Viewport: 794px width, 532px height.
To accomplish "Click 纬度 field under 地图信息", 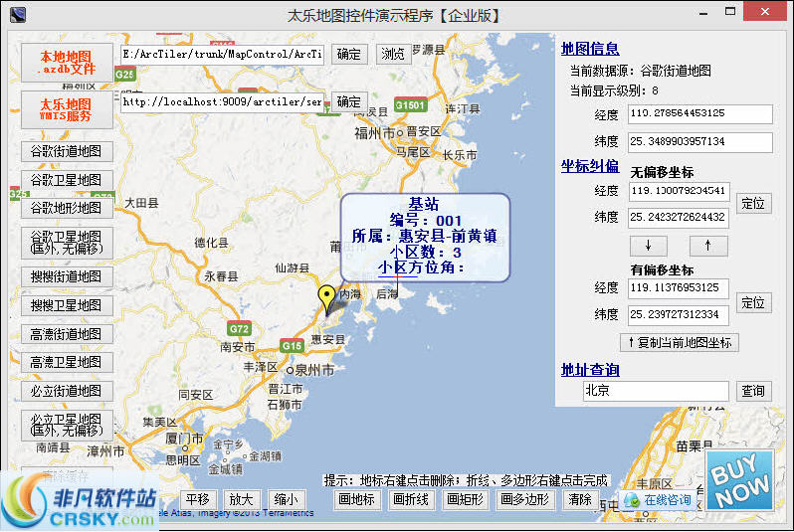I will (699, 142).
